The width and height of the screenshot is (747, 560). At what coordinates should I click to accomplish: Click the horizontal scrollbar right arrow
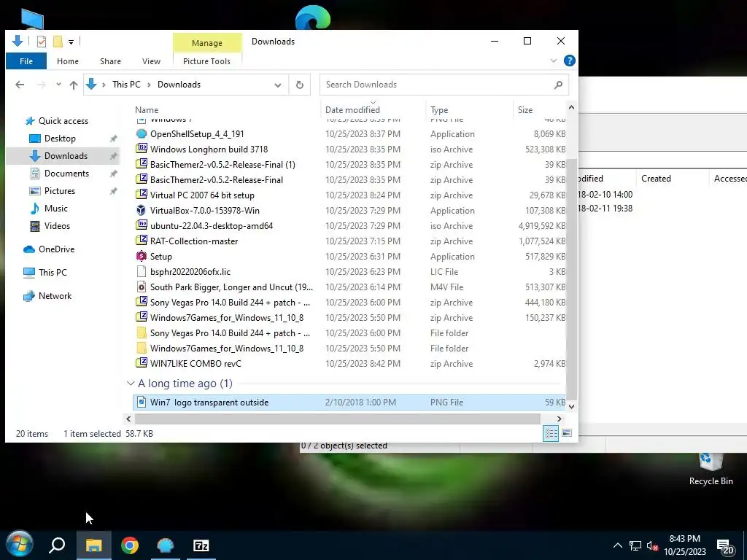click(x=560, y=419)
